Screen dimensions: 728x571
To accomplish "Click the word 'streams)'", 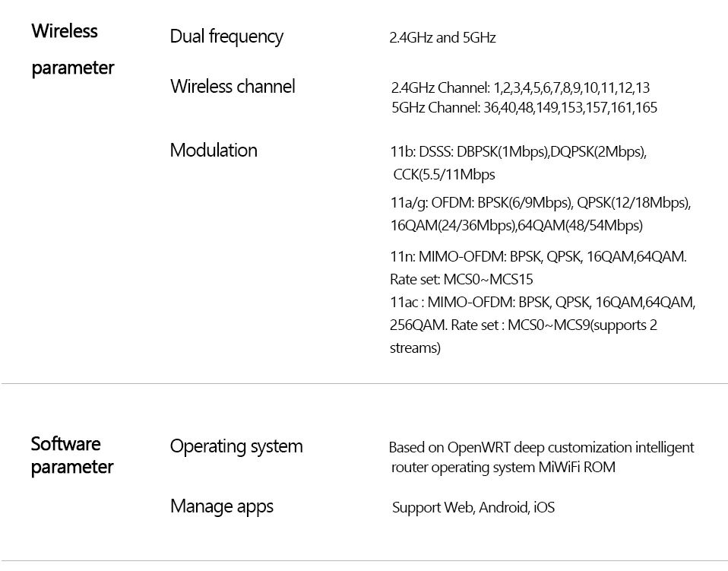I will (415, 348).
